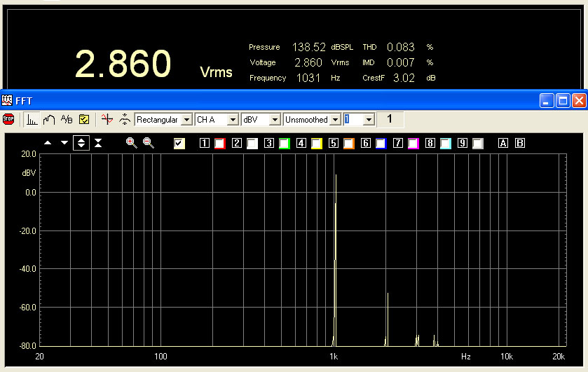Open the Rectangular window type dropdown
Viewport: 588px width, 372px height.
[x=186, y=120]
